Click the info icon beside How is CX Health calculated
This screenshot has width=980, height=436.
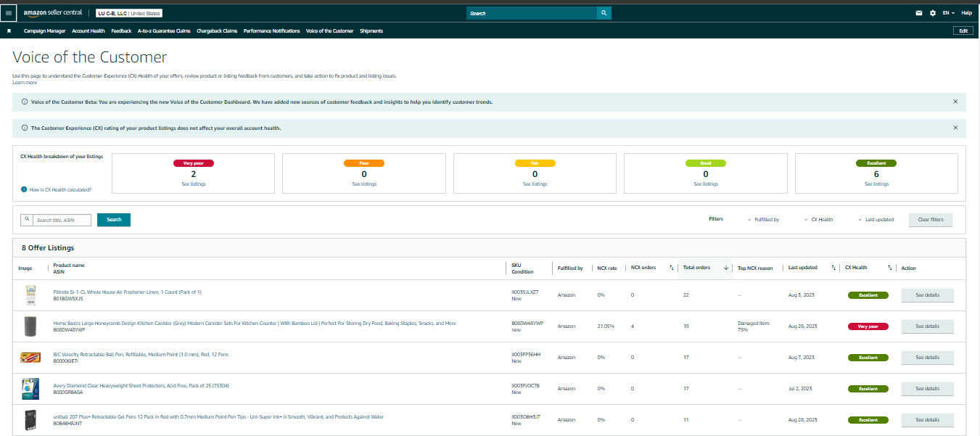pos(24,189)
